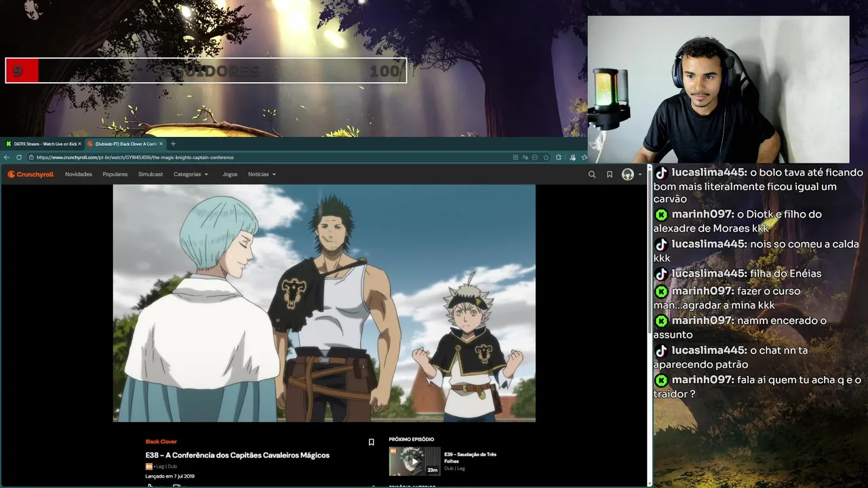Click the TikTok icon by 'filha do Enéias' message
The image size is (868, 488).
tap(661, 274)
